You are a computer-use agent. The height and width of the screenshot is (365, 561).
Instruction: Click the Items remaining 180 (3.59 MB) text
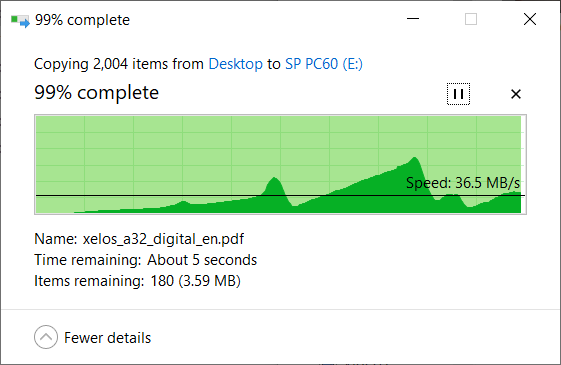pyautogui.click(x=137, y=281)
